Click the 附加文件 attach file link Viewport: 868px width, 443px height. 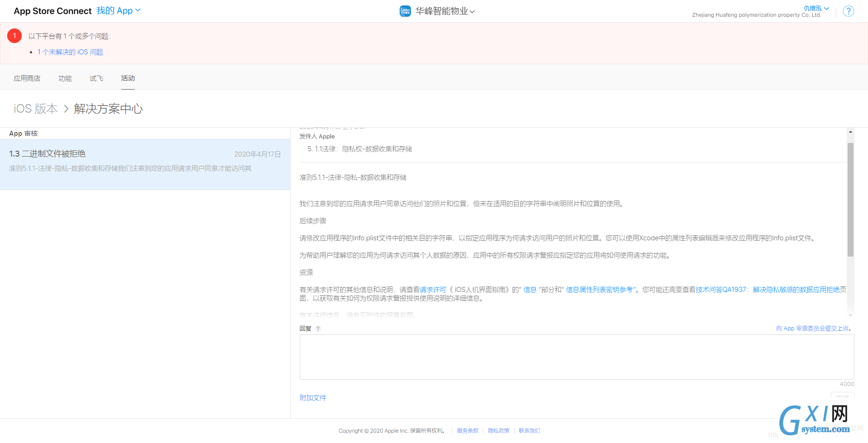[x=313, y=398]
